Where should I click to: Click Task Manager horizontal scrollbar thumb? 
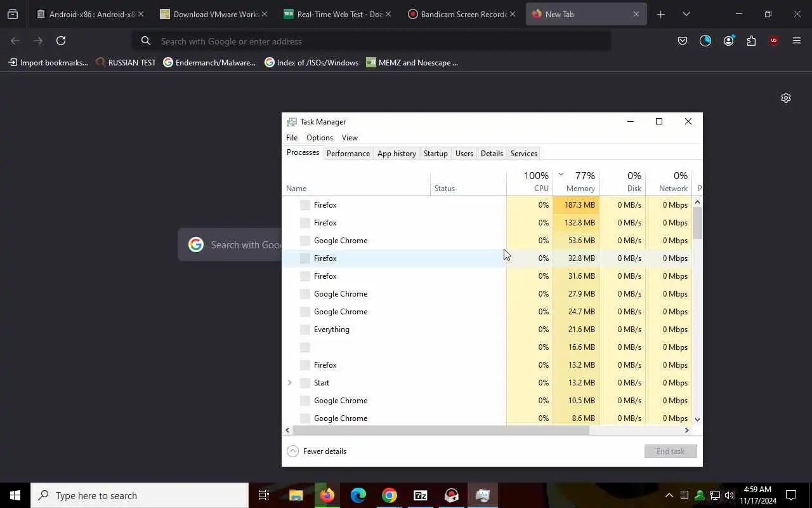441,430
